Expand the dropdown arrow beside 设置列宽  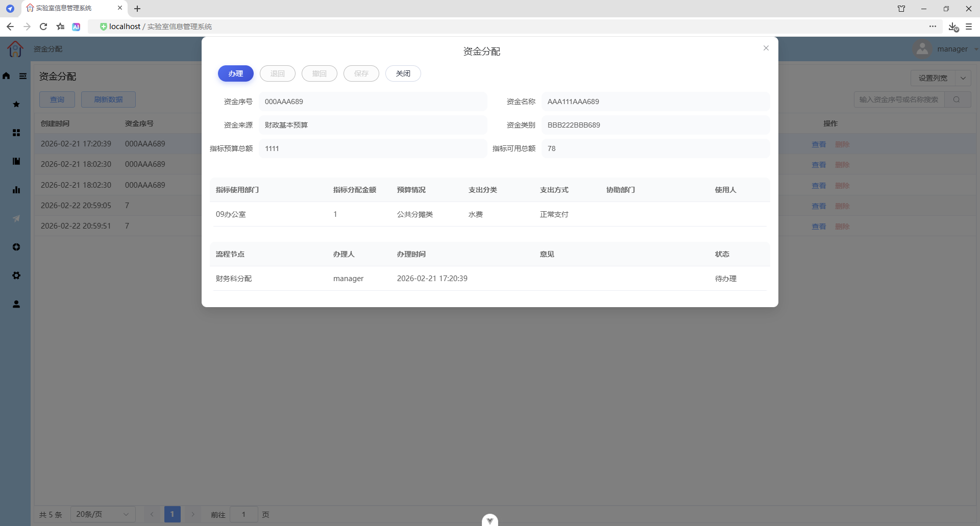tap(963, 78)
